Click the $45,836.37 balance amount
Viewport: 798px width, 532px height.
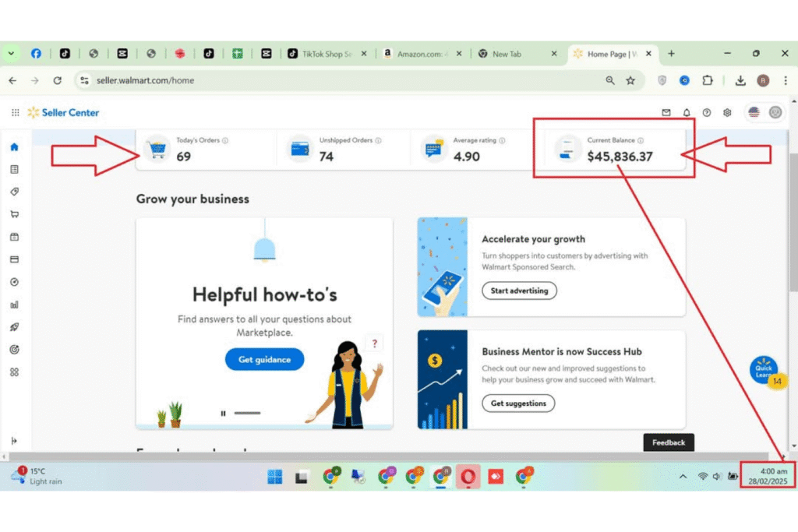click(x=620, y=157)
